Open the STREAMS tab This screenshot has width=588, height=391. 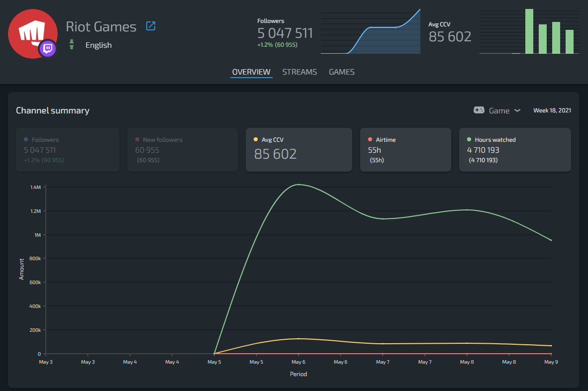tap(299, 72)
